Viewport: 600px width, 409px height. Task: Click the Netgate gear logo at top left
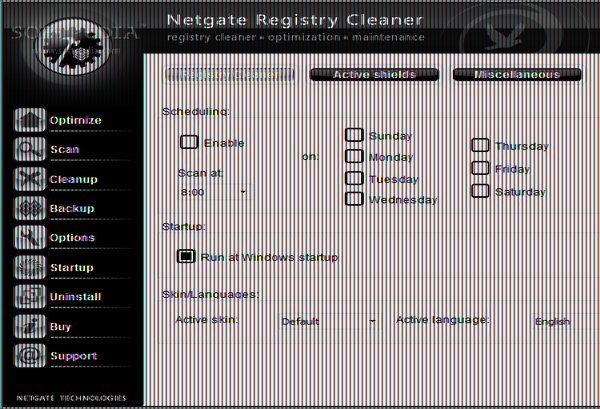click(x=73, y=47)
